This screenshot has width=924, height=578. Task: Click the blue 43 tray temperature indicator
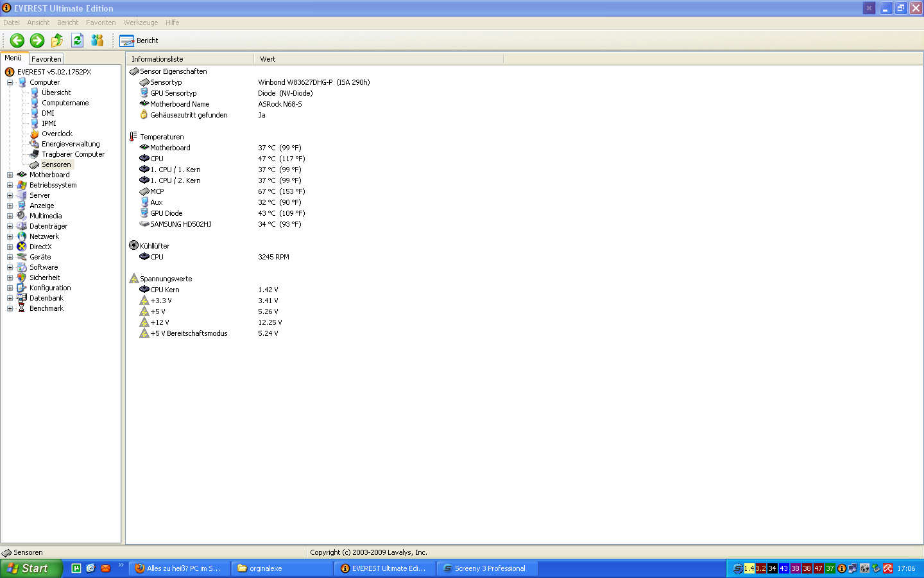click(783, 568)
